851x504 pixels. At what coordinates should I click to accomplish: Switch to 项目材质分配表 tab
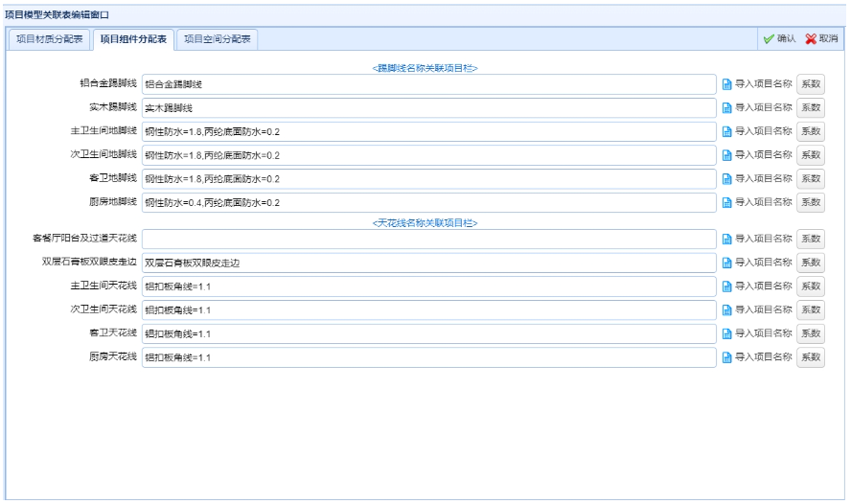point(49,39)
